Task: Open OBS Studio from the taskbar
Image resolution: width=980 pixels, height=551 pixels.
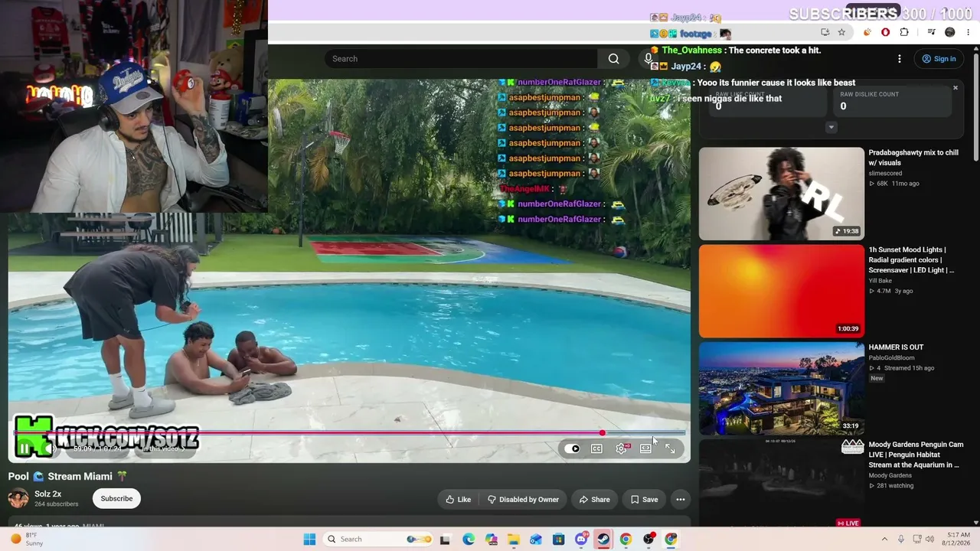Action: pyautogui.click(x=648, y=540)
